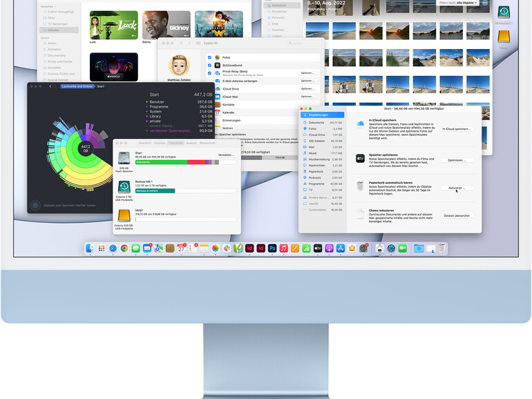
Task: Launch Google Chrome from the Dock
Action: click(x=124, y=249)
